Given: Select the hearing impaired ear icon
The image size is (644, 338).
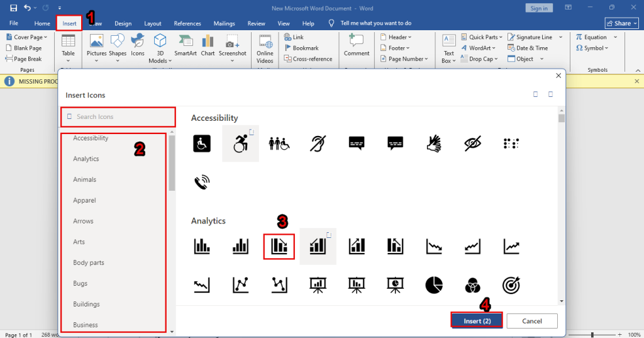Looking at the screenshot, I should [x=318, y=144].
